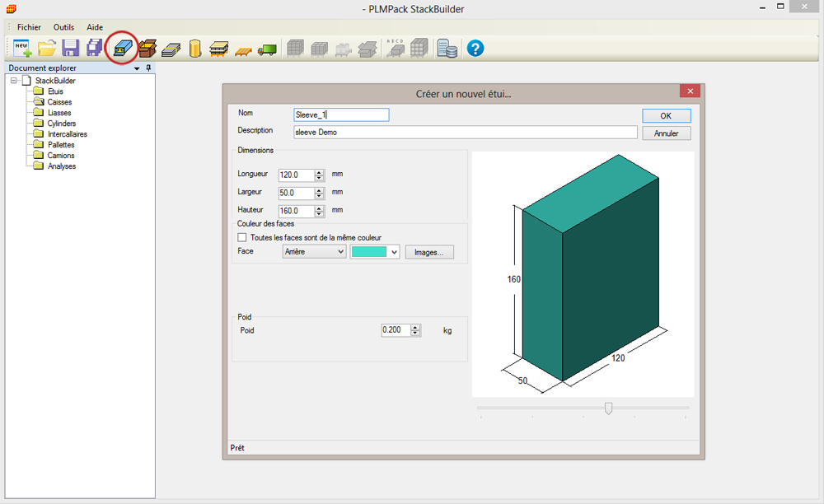Create a new pallet with the orange pallet icon

click(243, 51)
